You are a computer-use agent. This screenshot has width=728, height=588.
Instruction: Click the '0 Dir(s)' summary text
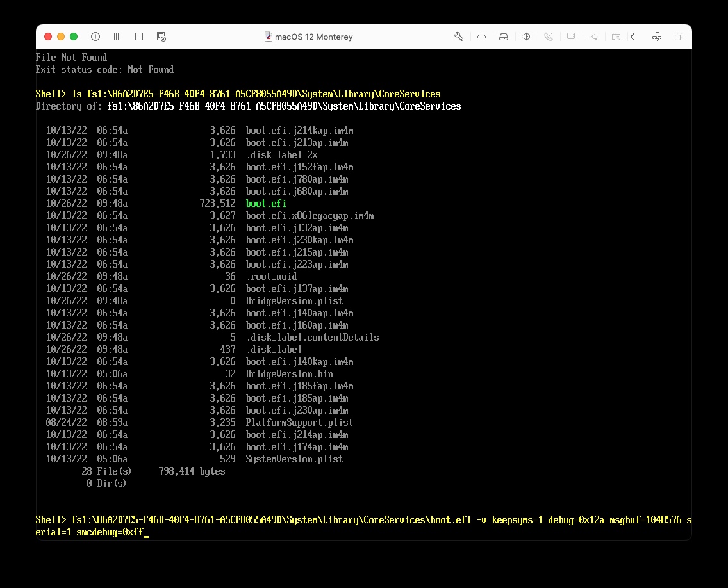[x=106, y=483]
